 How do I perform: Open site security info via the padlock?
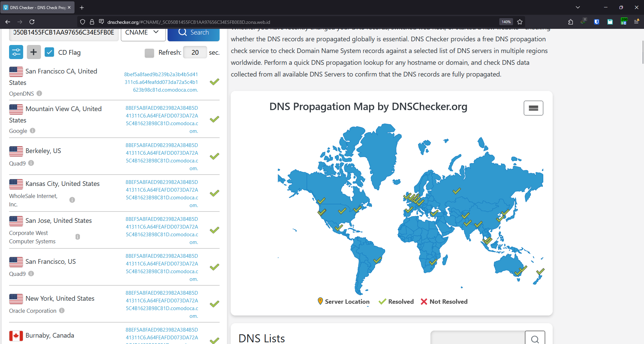tap(92, 22)
